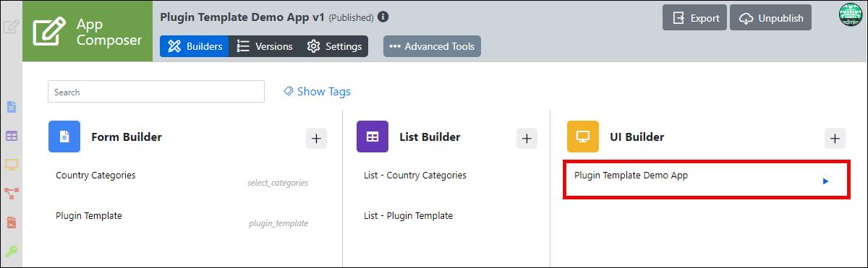Click the app info icon beside Published
This screenshot has height=268, width=868.
tap(383, 17)
